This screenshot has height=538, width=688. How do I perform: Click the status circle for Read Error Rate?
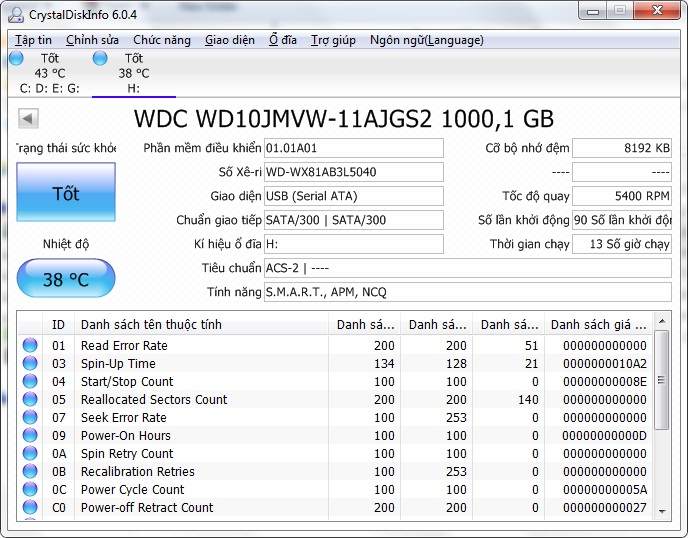tap(30, 345)
